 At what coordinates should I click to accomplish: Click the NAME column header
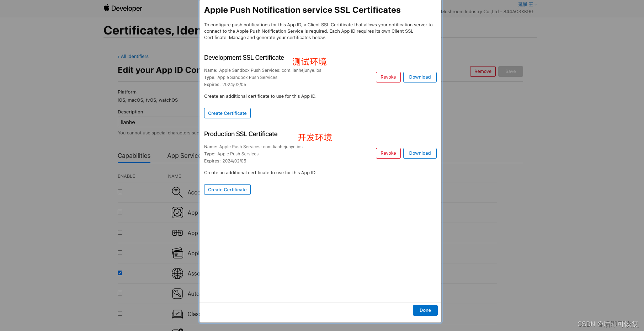[175, 176]
